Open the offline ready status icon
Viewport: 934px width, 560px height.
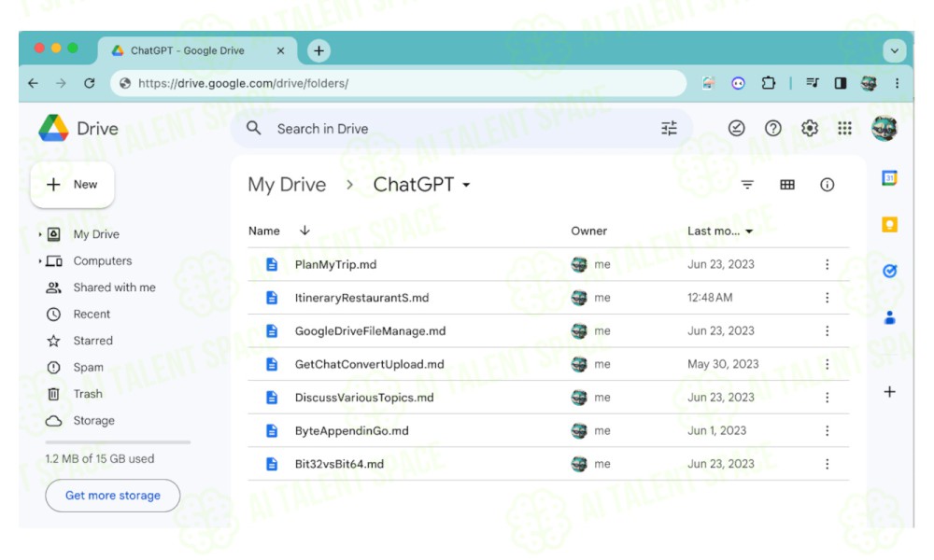(x=736, y=128)
